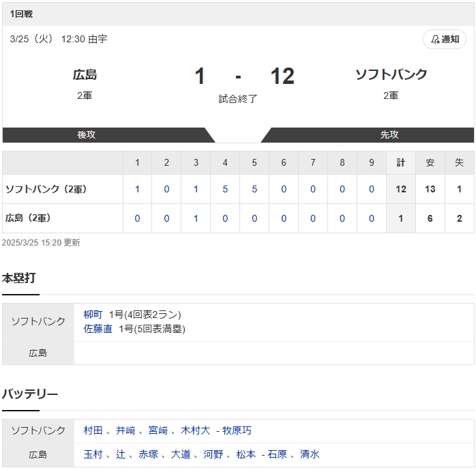This screenshot has width=476, height=470.
Task: Click Hiroshima 4th inning score 0
Action: pos(225,218)
